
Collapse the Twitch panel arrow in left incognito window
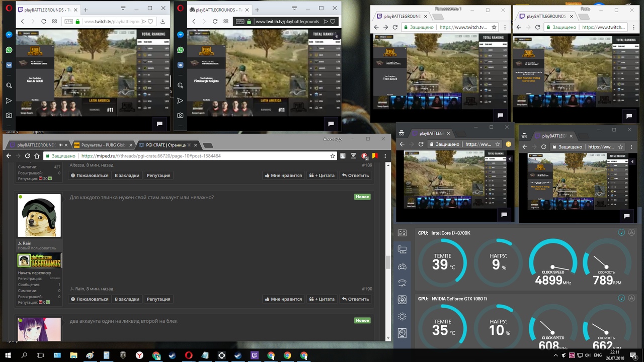pyautogui.click(x=509, y=159)
